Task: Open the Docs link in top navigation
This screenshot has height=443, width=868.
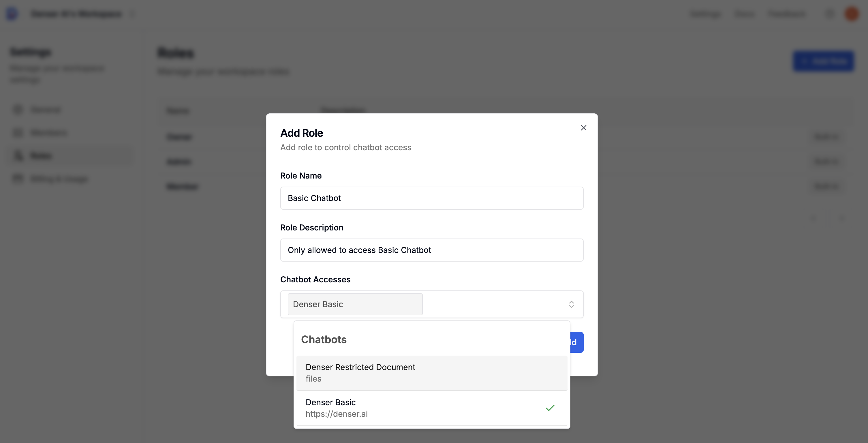Action: 744,14
